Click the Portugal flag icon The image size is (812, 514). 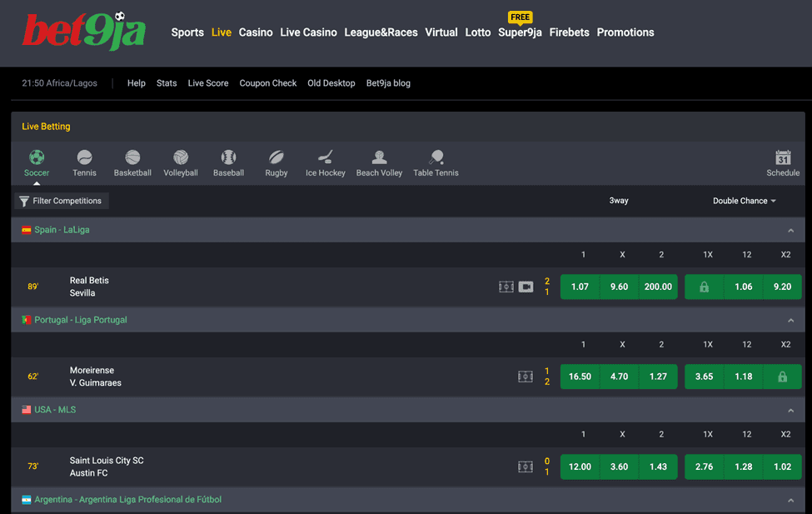[x=27, y=320]
